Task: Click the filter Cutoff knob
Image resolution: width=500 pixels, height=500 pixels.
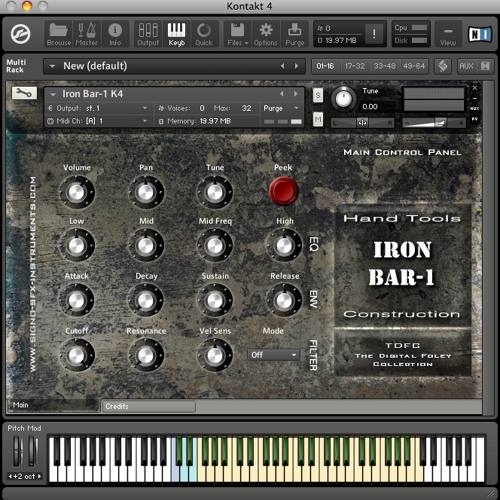Action: (77, 356)
